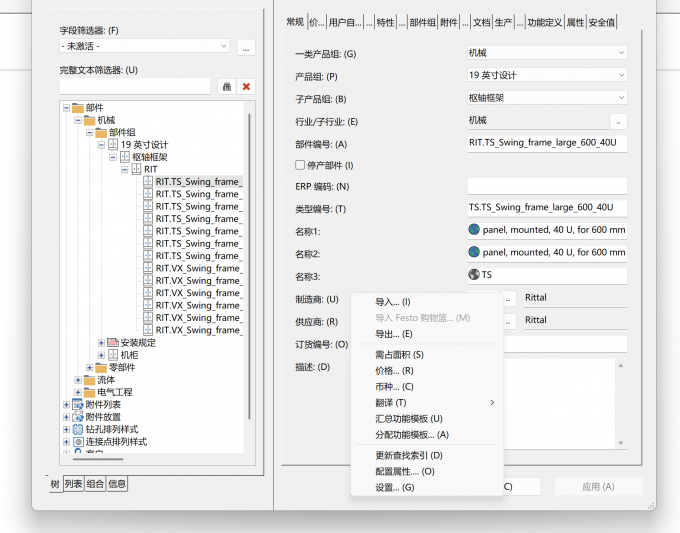Open the 产品组 dropdown showing 19 英寸设计
Viewport: 680px width, 533px height.
pos(547,75)
